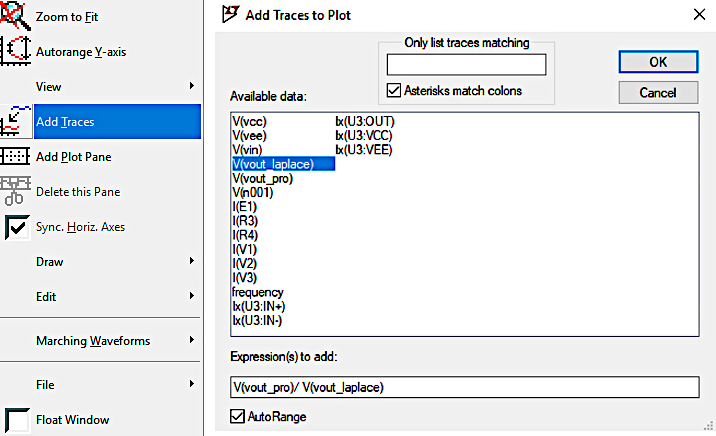Uncheck Asterisks match colons
716x436 pixels.
click(x=394, y=90)
